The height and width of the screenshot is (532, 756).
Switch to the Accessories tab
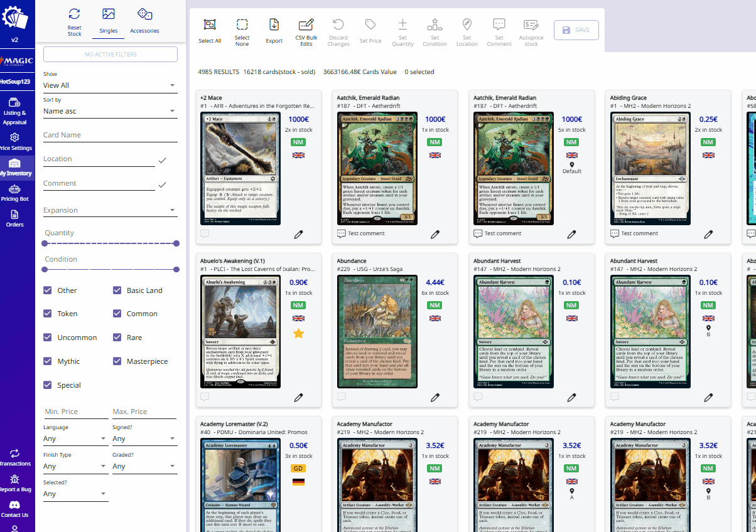click(144, 21)
